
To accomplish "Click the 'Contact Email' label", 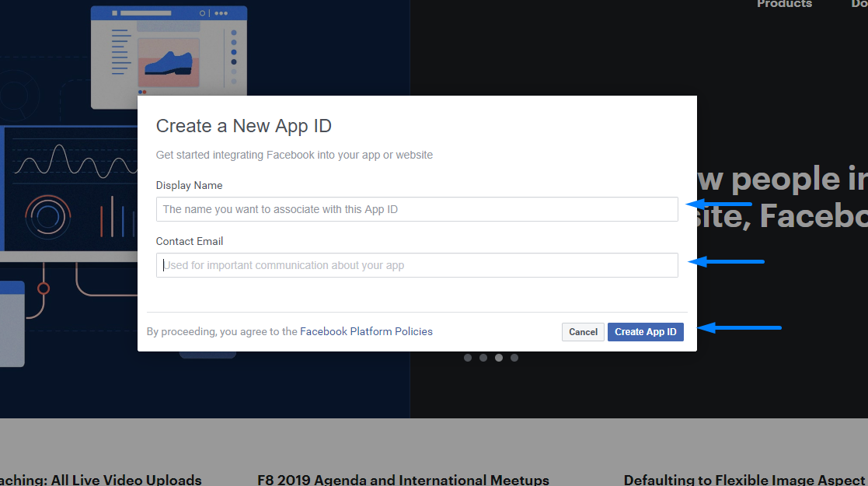I will point(190,241).
